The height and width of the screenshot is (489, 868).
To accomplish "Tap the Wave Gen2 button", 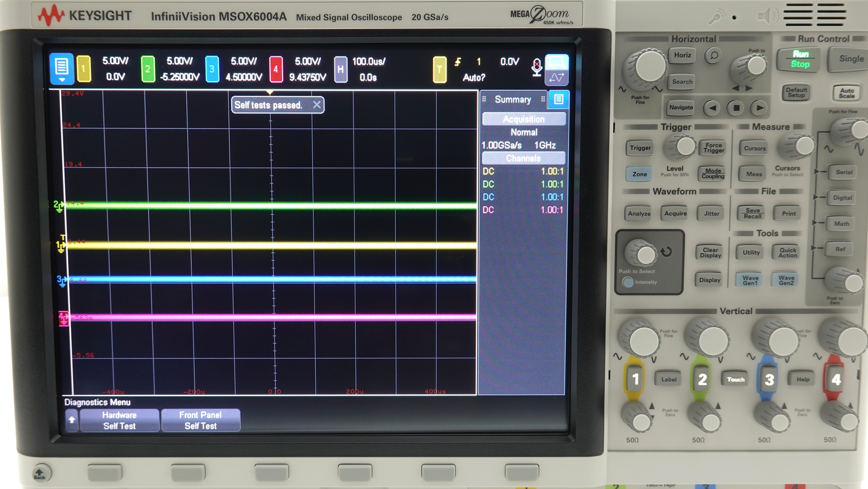I will (786, 280).
